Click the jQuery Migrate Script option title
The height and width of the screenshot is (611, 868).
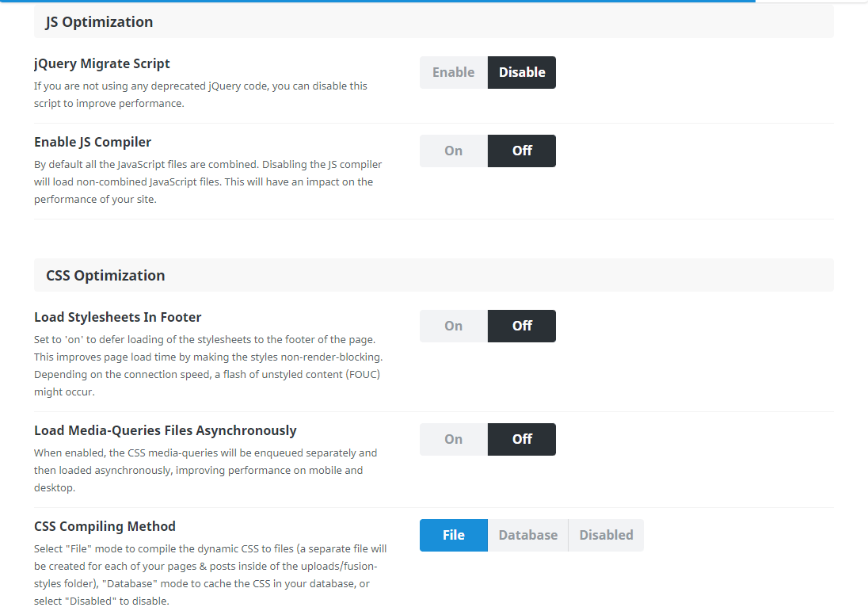(102, 63)
